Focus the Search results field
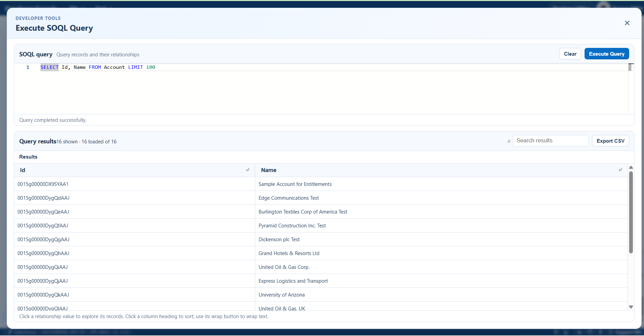 click(550, 141)
